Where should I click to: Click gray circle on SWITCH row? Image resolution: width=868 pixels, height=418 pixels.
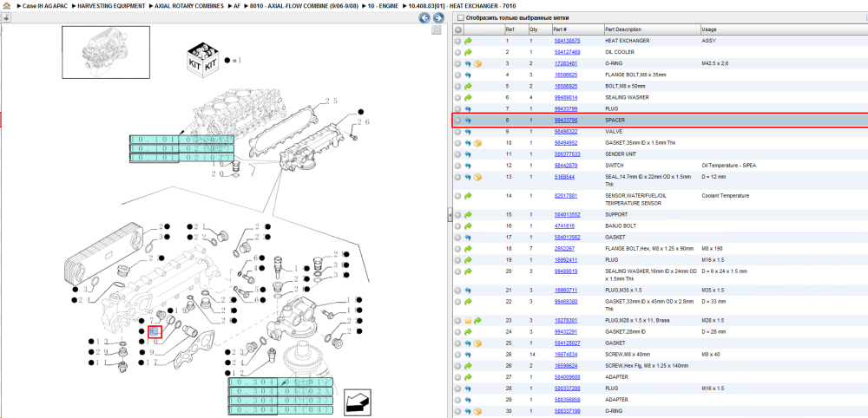(x=457, y=166)
